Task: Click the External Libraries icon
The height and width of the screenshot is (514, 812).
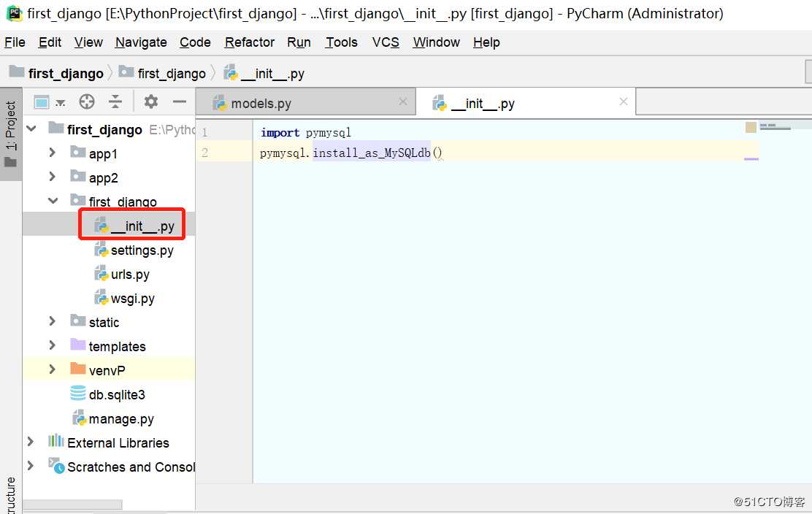Action: coord(55,441)
